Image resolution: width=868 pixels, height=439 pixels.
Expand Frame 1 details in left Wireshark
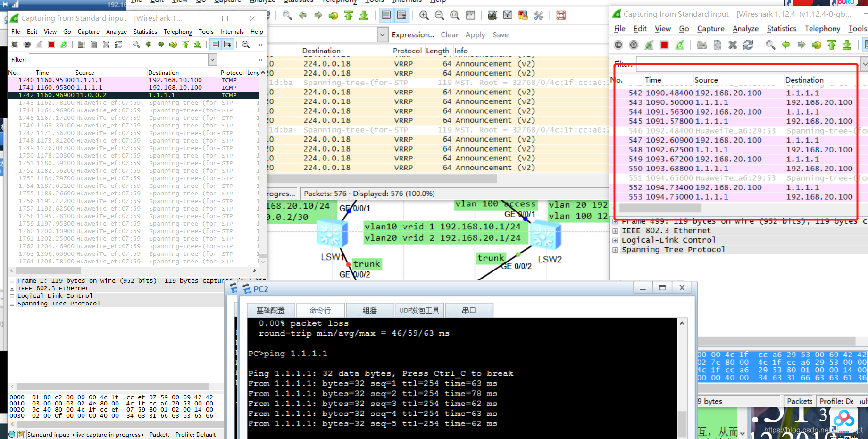[x=12, y=281]
